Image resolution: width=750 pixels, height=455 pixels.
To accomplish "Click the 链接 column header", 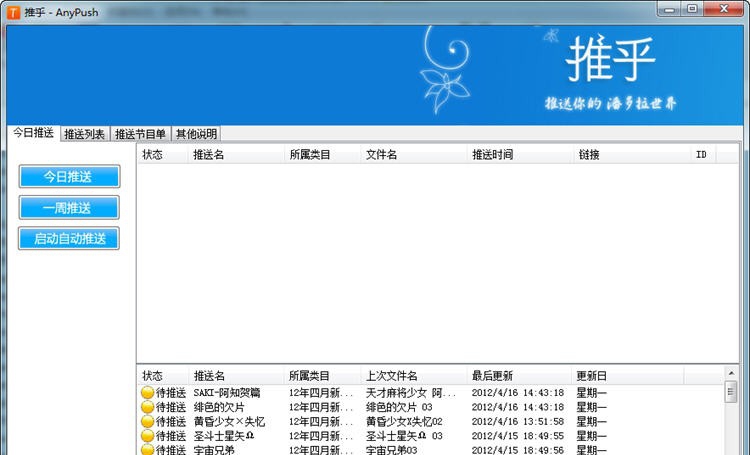I will tap(632, 155).
